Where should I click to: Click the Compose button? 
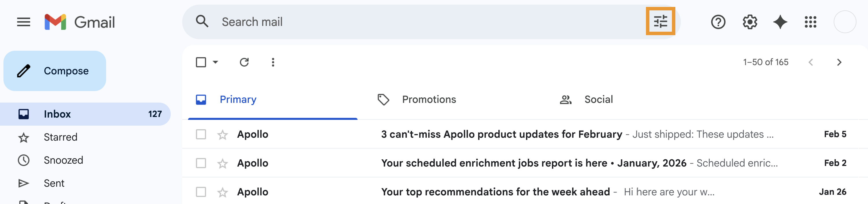tap(55, 71)
